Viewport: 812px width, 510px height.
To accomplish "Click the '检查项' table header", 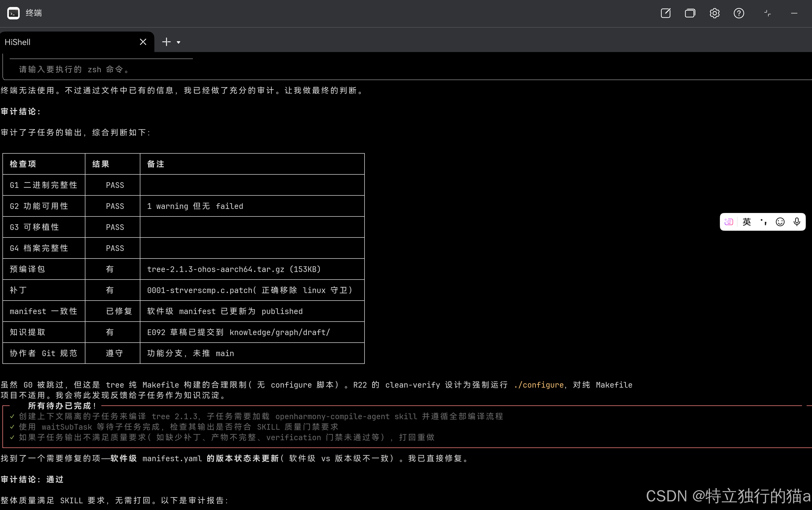I will click(x=44, y=164).
